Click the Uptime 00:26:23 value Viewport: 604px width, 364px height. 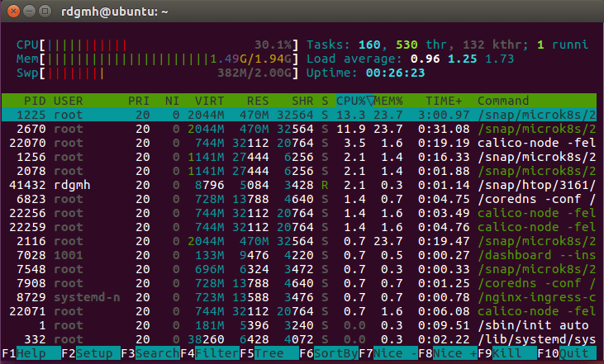[x=395, y=73]
